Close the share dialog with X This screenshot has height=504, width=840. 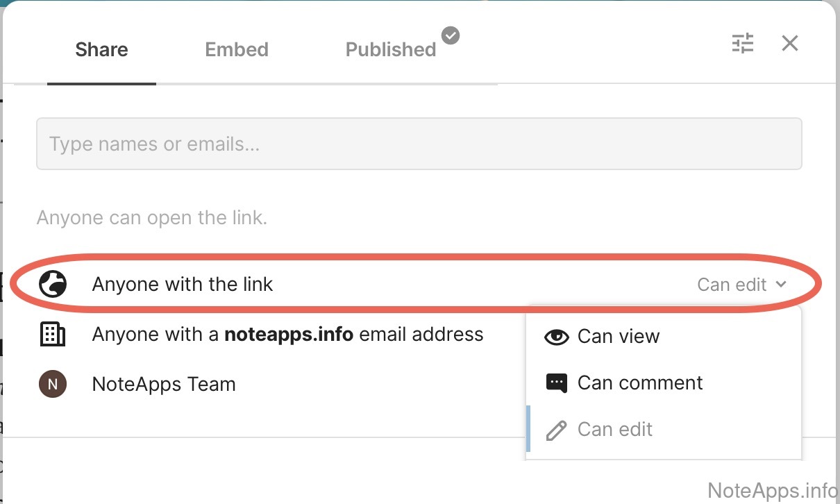pos(790,44)
